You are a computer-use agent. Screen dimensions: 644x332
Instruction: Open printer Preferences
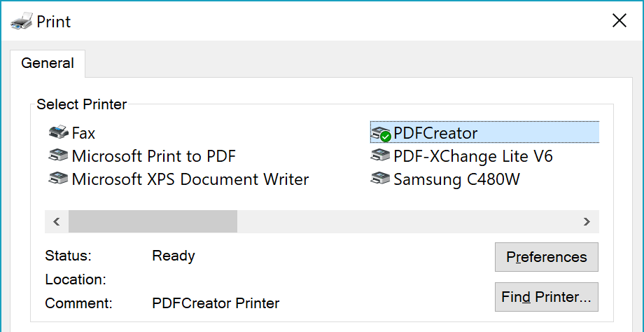click(x=546, y=257)
